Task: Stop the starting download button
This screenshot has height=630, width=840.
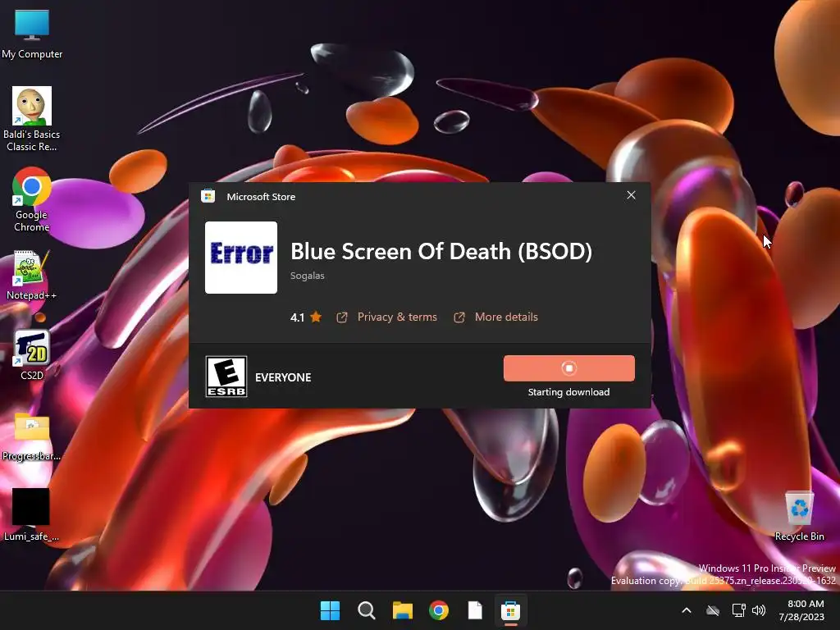Action: 569,368
